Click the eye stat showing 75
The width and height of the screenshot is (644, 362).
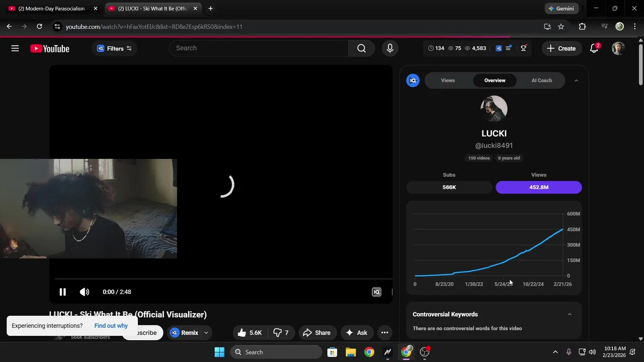[454, 48]
